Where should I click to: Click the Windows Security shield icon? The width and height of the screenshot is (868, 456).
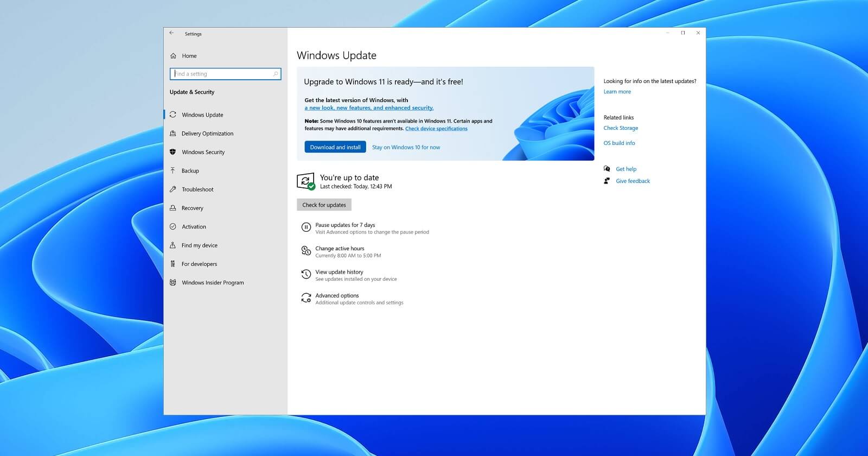pyautogui.click(x=173, y=152)
